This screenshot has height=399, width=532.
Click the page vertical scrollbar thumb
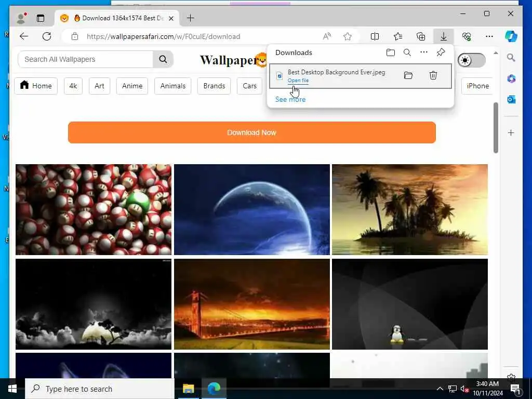496,128
